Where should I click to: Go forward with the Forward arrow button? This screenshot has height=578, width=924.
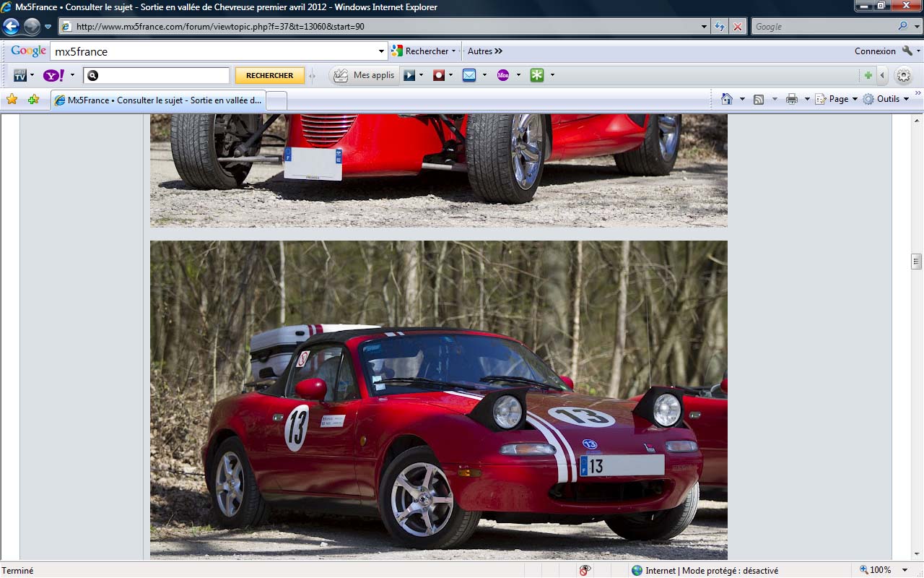[32, 27]
